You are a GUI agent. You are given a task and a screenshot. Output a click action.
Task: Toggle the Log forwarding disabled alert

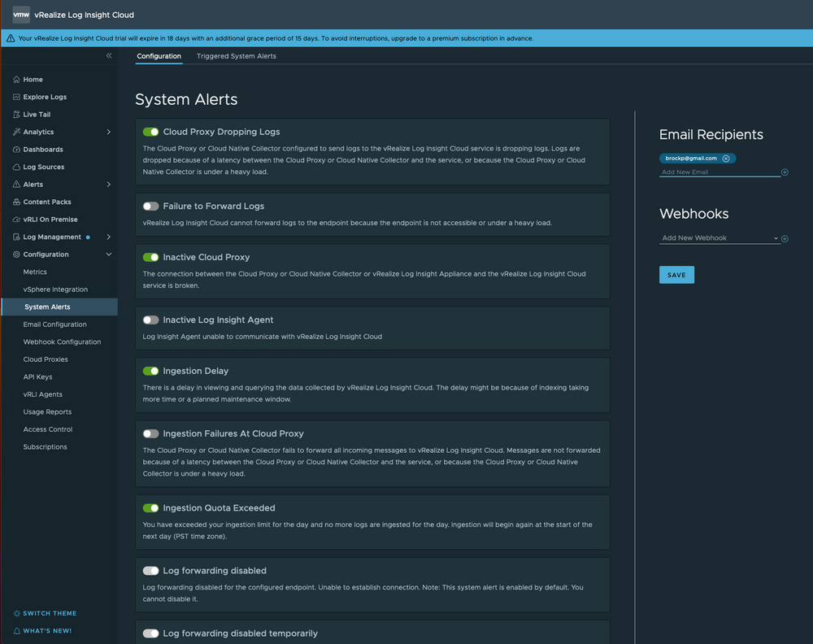(151, 571)
